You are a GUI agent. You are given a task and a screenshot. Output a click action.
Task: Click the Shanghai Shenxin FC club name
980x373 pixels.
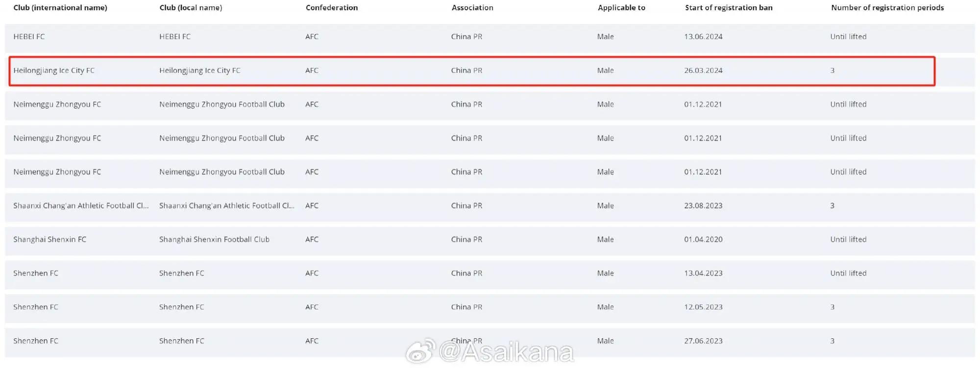tap(49, 239)
